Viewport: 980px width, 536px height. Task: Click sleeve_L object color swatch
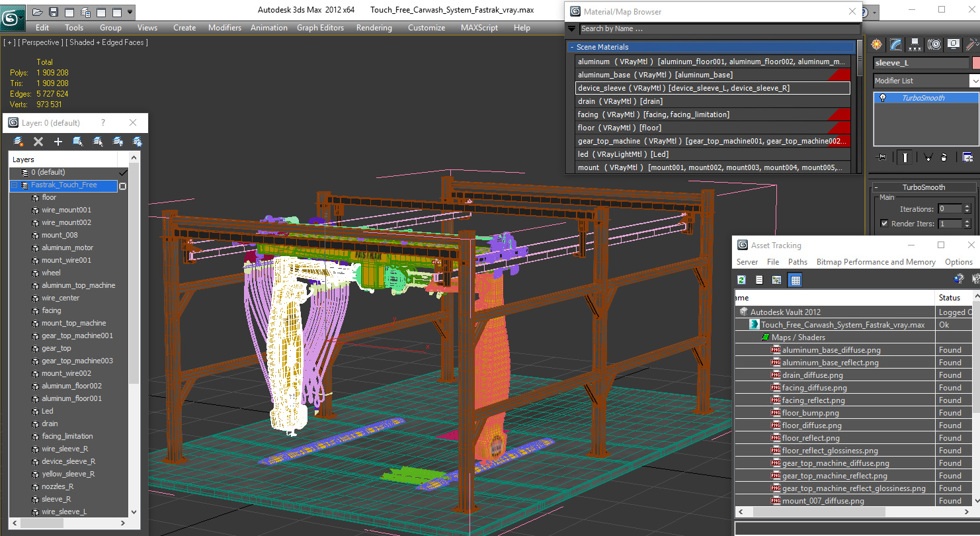click(x=976, y=63)
